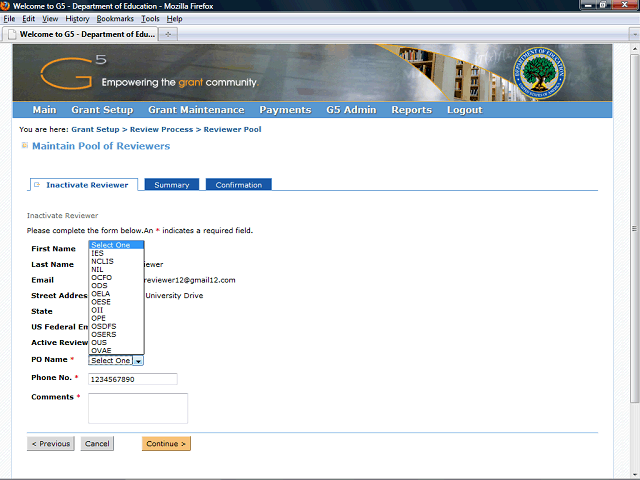This screenshot has width=640, height=480.
Task: Choose OVAE from the PO Name list
Action: pyautogui.click(x=116, y=351)
